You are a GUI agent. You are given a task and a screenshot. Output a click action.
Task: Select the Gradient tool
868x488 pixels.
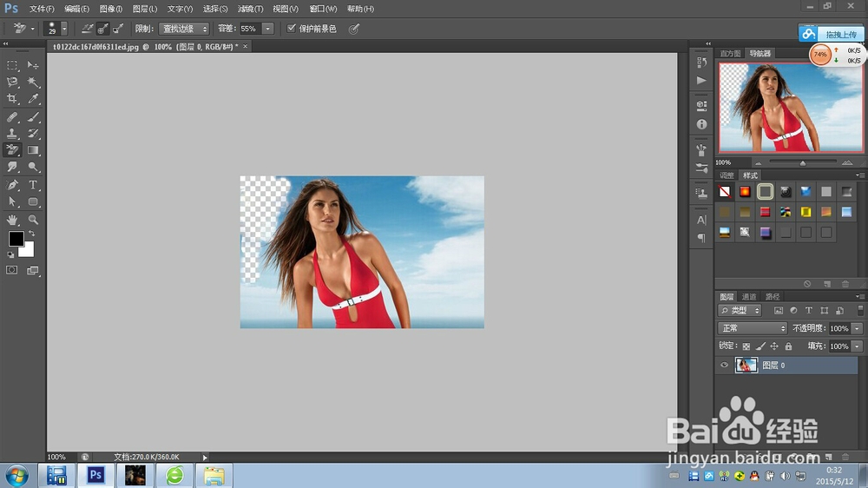pos(33,150)
